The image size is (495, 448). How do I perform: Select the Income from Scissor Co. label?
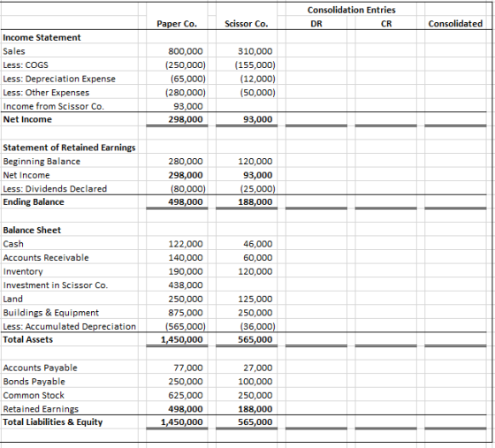tap(53, 106)
